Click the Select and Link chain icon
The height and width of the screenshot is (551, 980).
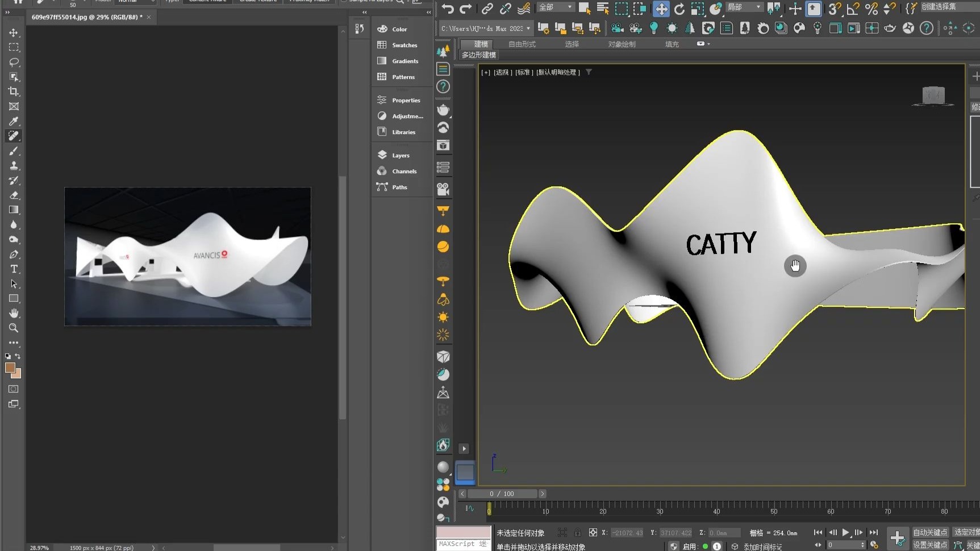(487, 9)
